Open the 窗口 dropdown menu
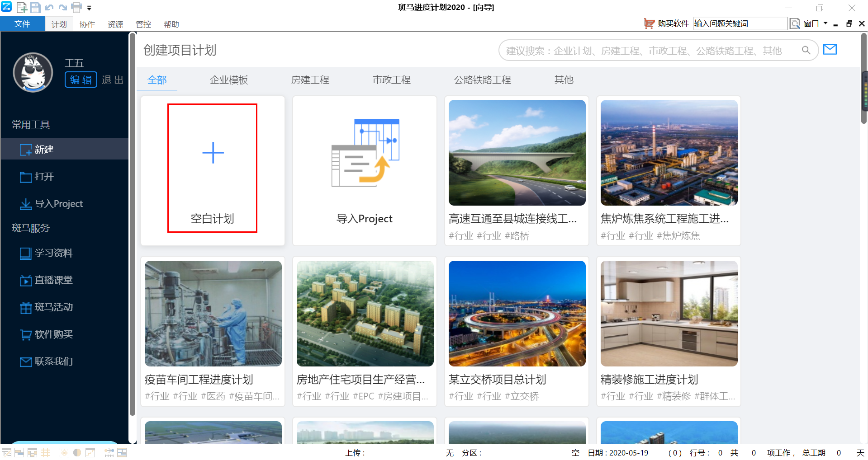This screenshot has height=460, width=868. tap(815, 23)
